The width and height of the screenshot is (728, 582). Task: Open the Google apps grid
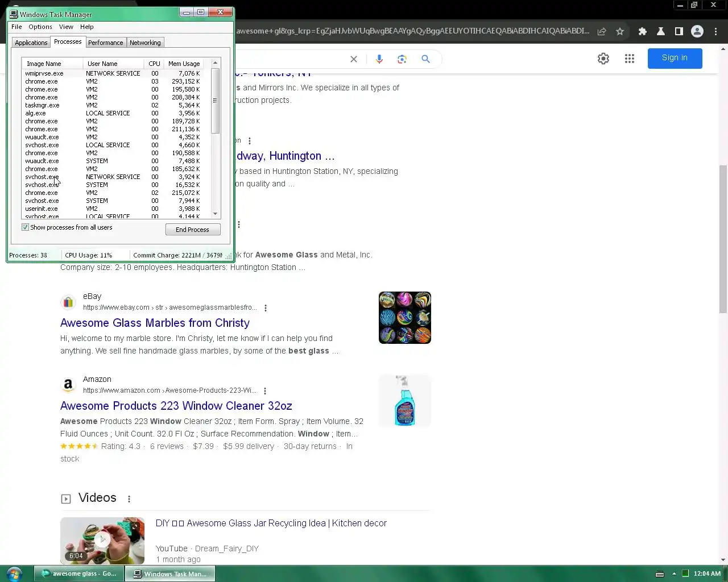[629, 59]
